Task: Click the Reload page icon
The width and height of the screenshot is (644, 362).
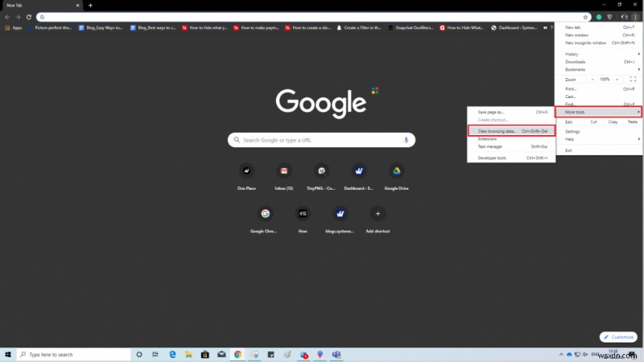Action: (29, 17)
